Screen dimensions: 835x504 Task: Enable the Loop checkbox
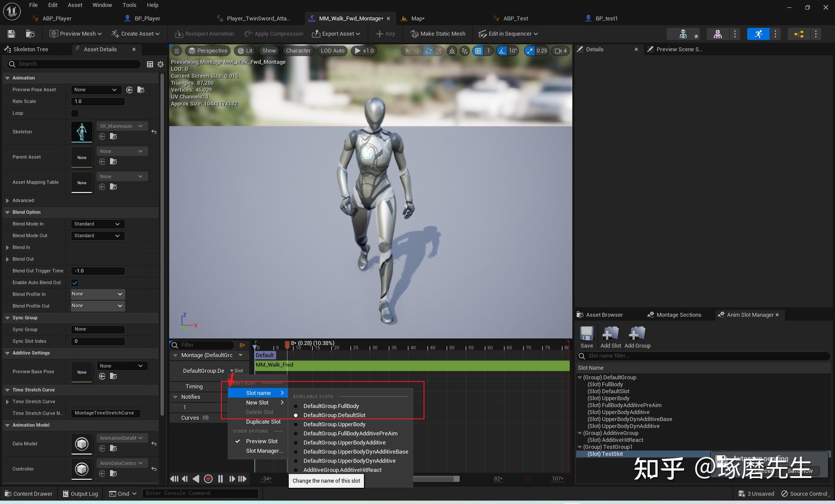(x=75, y=113)
